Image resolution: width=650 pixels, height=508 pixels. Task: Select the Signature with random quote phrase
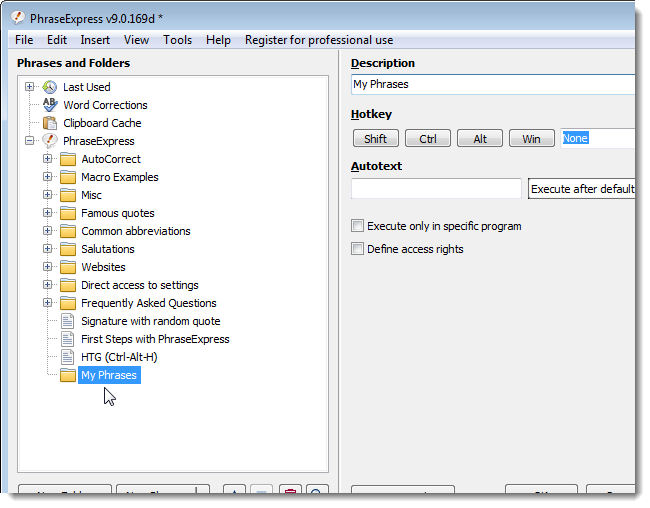(150, 321)
